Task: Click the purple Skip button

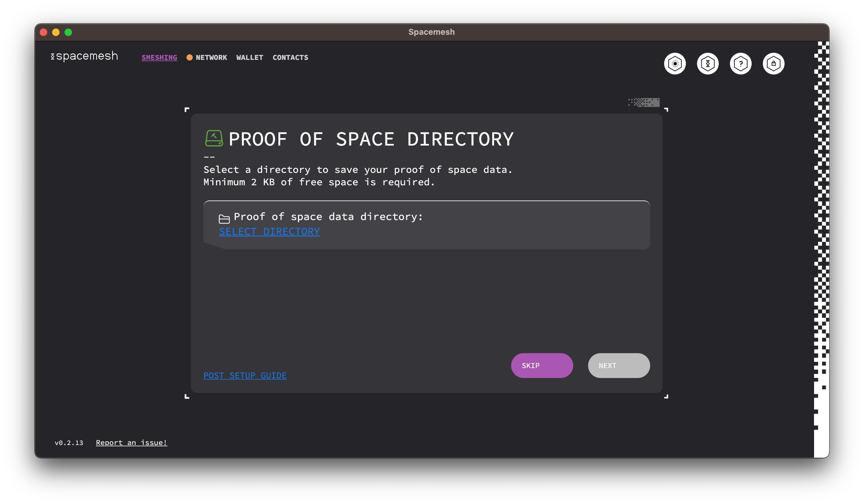Action: (542, 366)
